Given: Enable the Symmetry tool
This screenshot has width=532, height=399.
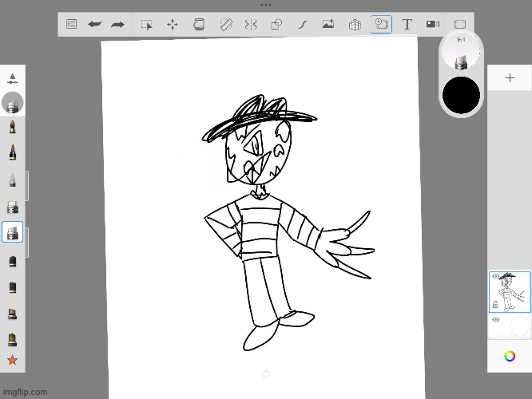Looking at the screenshot, I should (x=251, y=25).
